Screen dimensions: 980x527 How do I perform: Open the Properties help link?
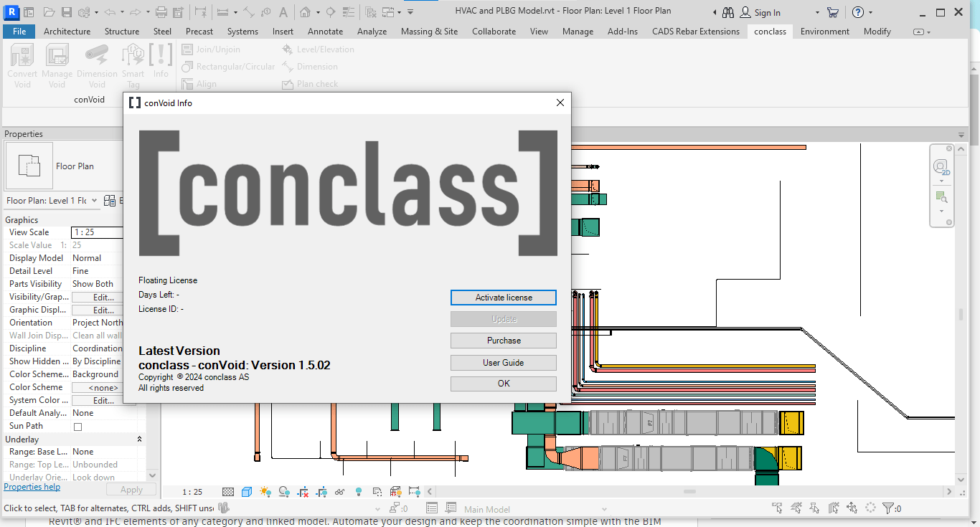(x=32, y=487)
